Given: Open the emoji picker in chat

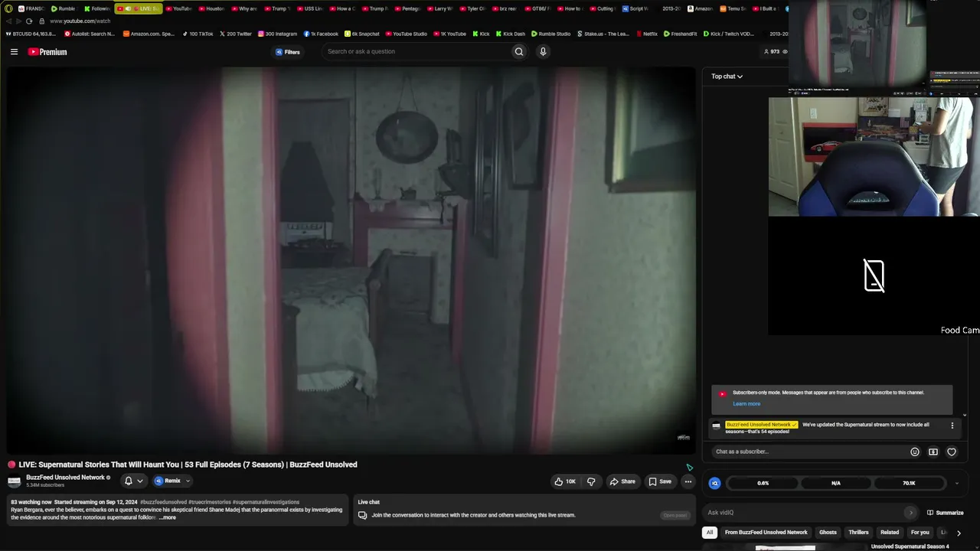Looking at the screenshot, I should [914, 452].
